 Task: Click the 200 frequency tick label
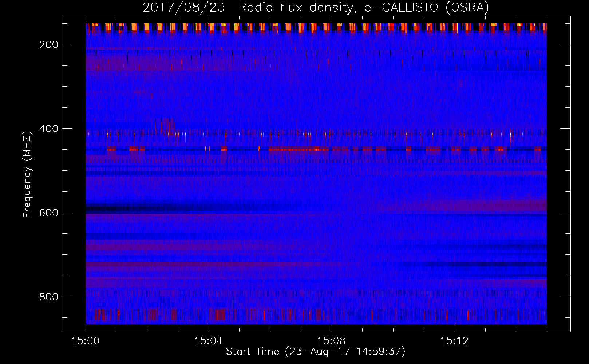point(49,44)
